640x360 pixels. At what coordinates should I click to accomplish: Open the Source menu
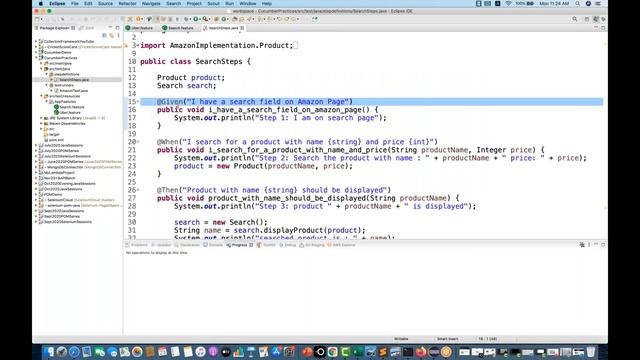click(105, 3)
